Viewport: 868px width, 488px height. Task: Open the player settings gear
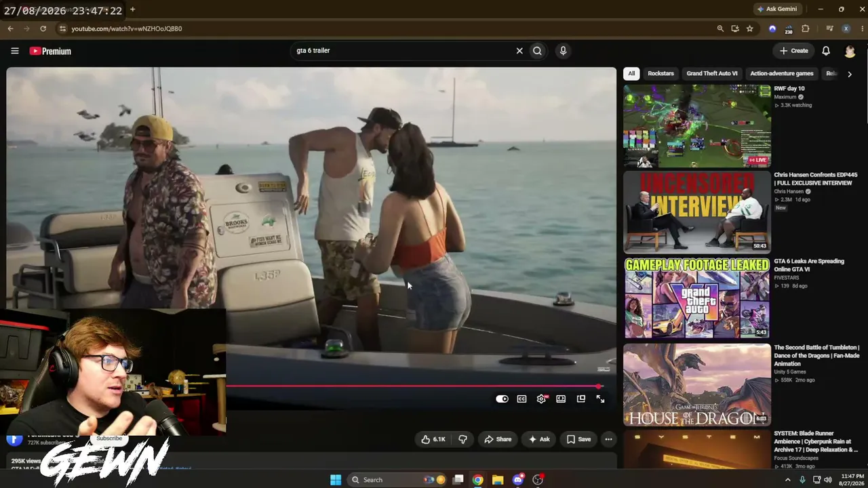(x=541, y=399)
